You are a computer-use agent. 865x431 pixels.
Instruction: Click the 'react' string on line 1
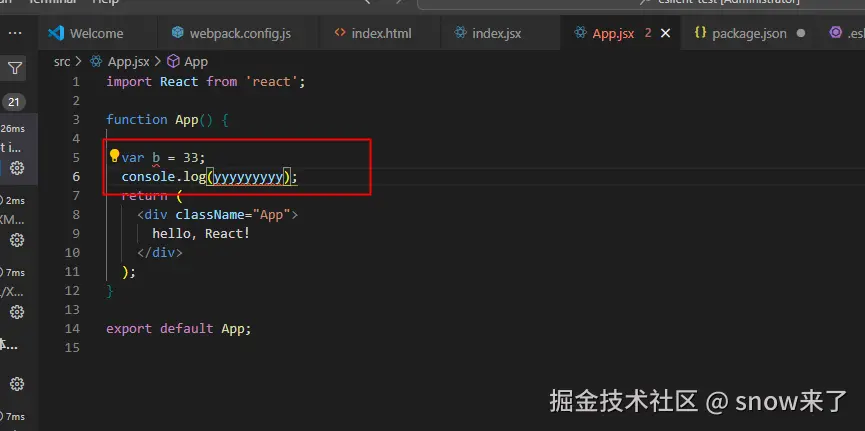pos(271,82)
